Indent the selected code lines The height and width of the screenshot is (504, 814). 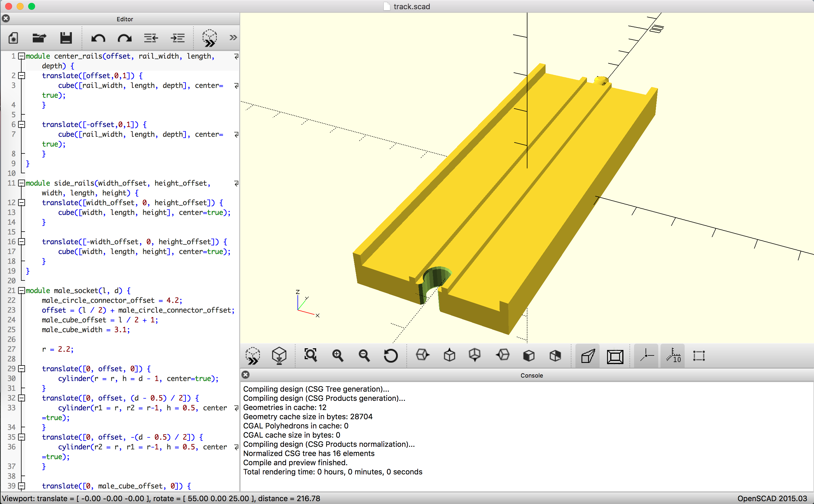pos(178,38)
